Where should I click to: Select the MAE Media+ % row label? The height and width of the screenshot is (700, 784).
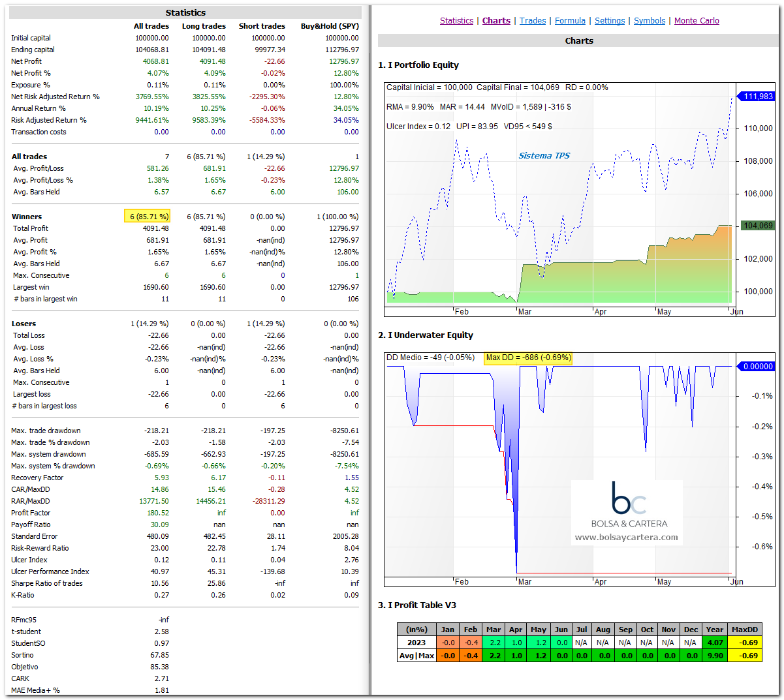[35, 690]
